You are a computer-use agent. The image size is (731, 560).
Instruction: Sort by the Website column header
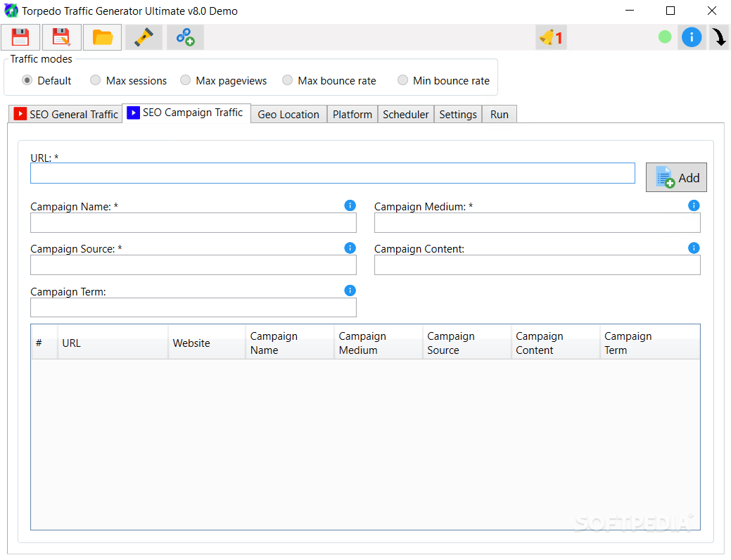(207, 343)
